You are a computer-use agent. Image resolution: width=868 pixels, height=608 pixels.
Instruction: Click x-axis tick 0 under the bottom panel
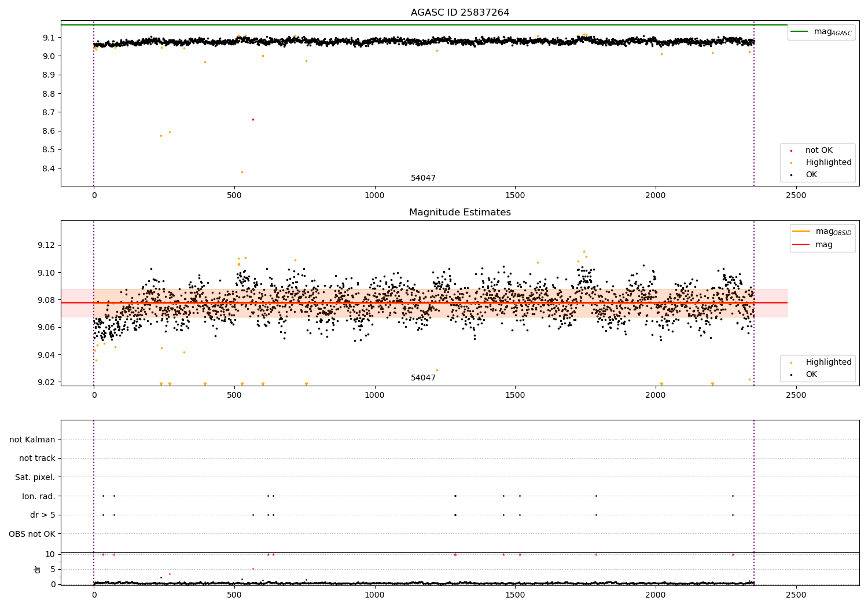94,595
